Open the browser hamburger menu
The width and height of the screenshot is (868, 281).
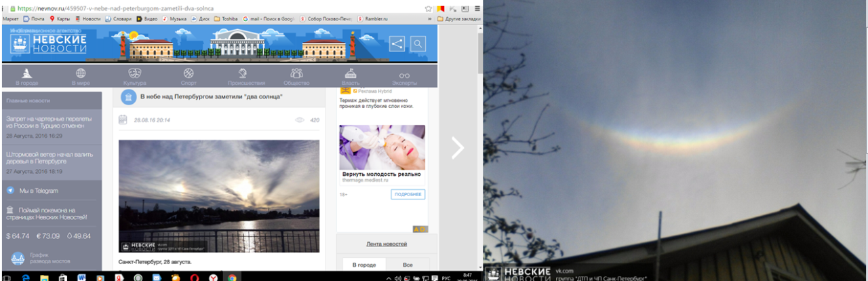coord(477,8)
